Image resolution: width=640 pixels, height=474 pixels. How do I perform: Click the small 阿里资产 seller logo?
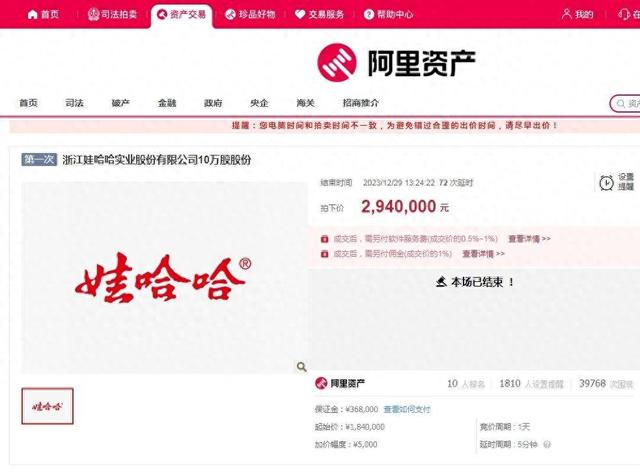click(x=321, y=383)
